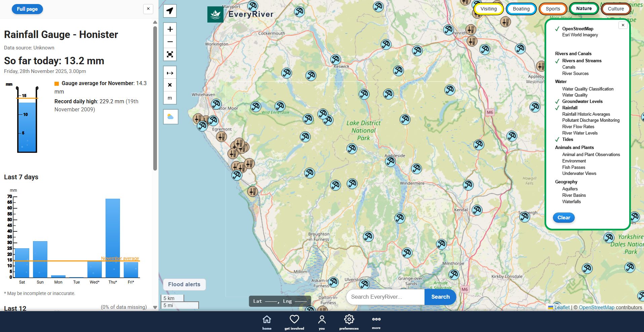644x332 pixels.
Task: Click the heart get involved icon
Action: [x=294, y=322]
